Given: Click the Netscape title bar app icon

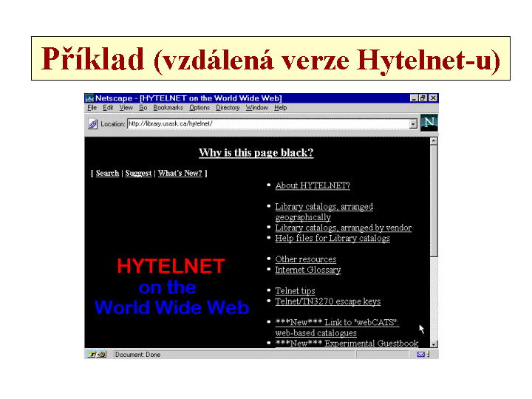Looking at the screenshot, I should [89, 98].
